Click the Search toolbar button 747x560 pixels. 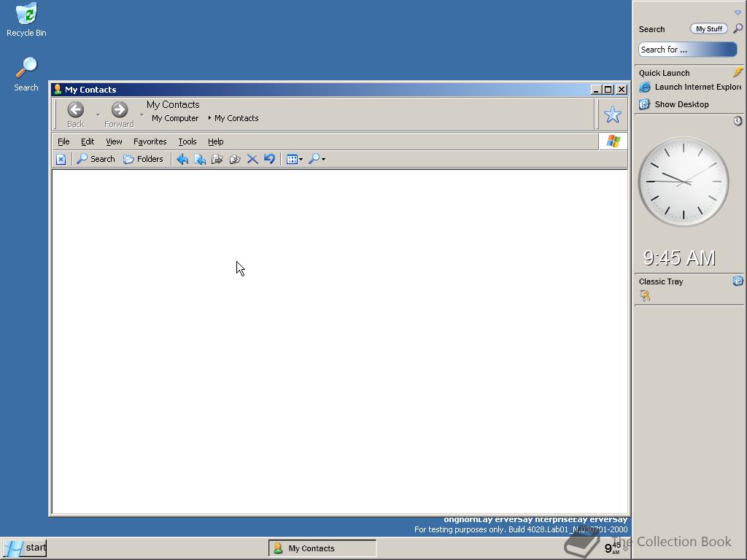96,159
